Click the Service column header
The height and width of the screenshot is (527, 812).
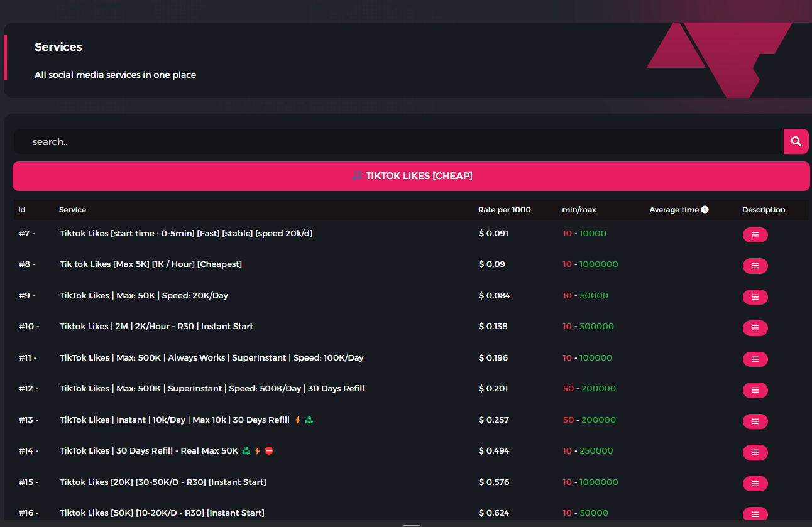click(72, 210)
